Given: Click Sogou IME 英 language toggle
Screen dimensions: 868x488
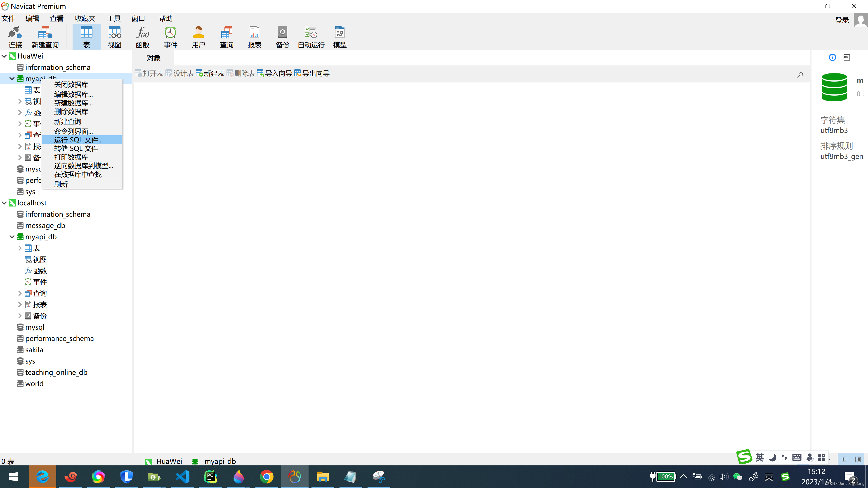Looking at the screenshot, I should tap(760, 457).
